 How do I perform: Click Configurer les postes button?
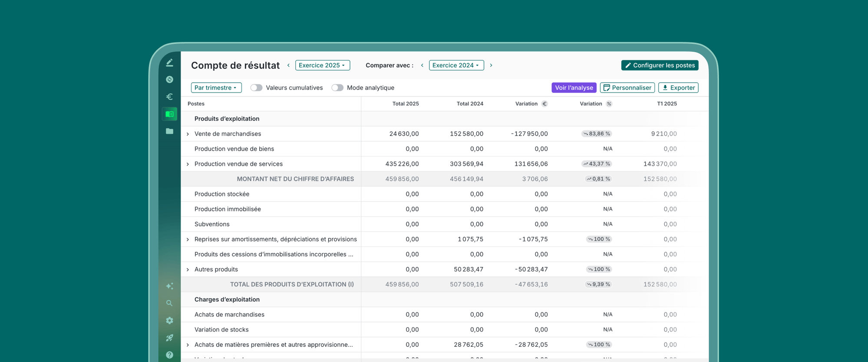(659, 65)
